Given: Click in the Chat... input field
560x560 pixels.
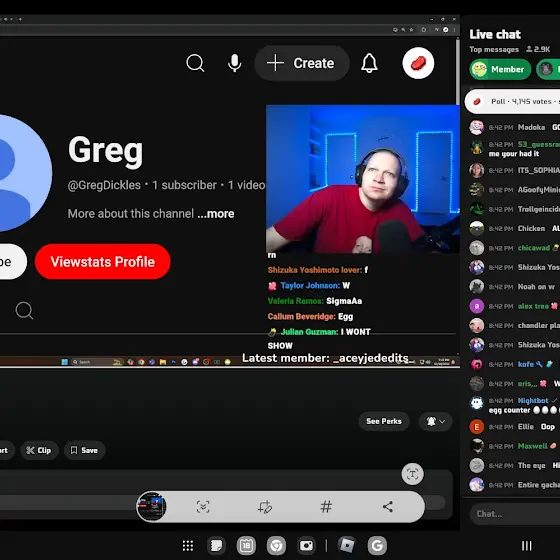Looking at the screenshot, I should [x=515, y=514].
